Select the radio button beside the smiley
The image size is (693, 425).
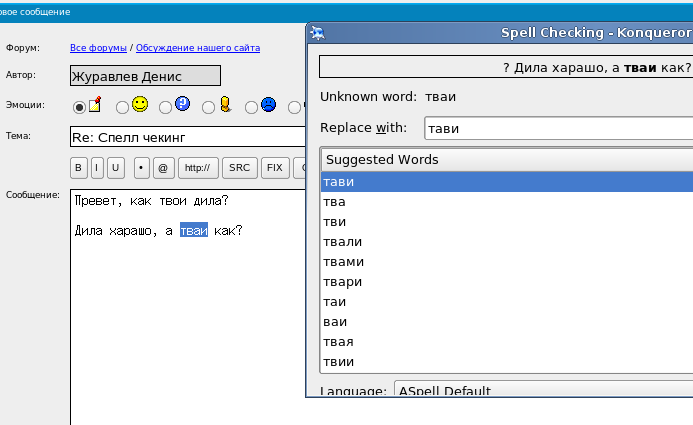(x=122, y=107)
